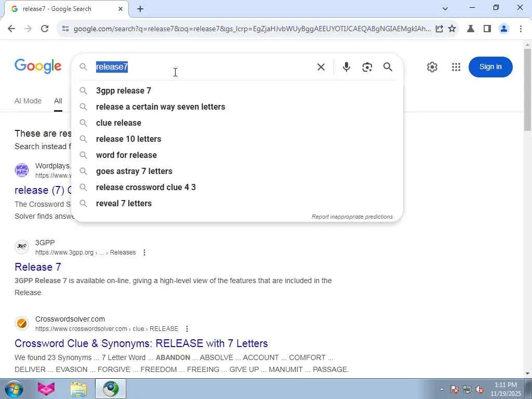Open the tab search dropdown chevron
Viewport: 532px width, 399px height.
tap(445, 8)
